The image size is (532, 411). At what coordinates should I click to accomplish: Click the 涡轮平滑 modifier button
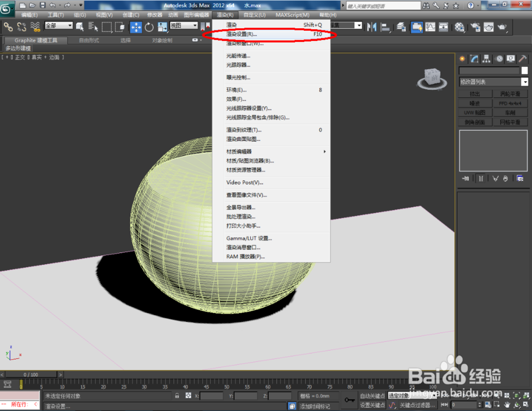(510, 94)
